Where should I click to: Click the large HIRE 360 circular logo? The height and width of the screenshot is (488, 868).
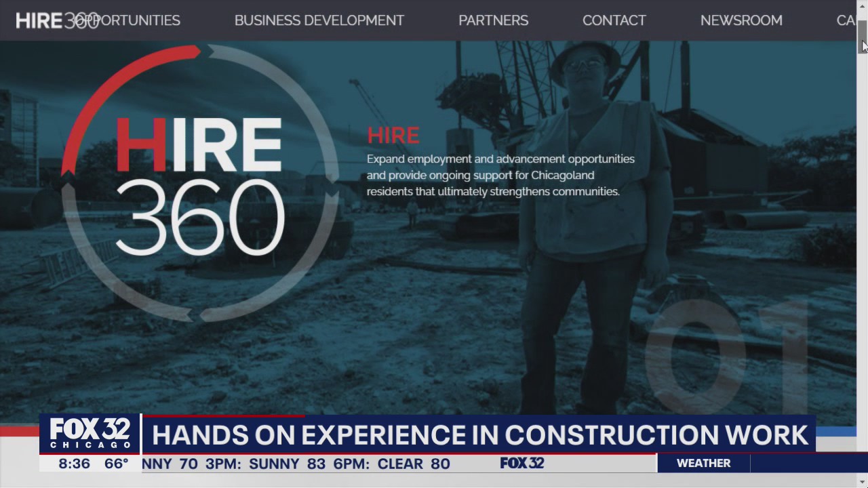[200, 183]
